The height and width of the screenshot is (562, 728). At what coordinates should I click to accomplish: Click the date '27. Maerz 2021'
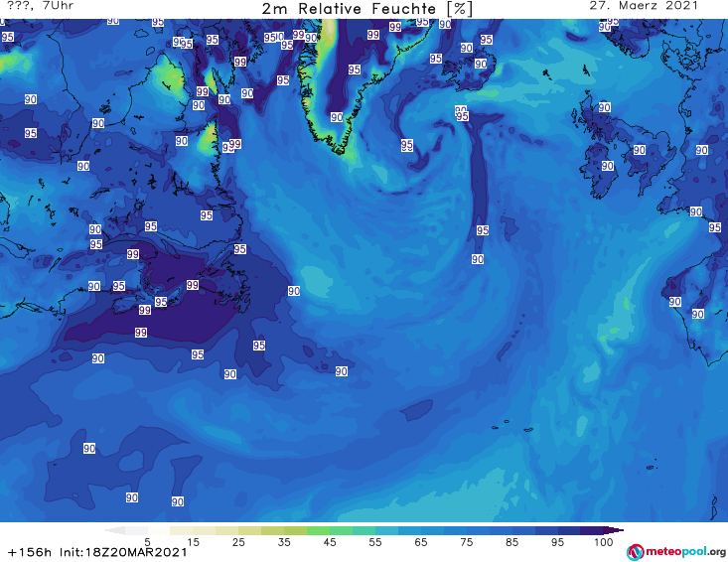point(644,6)
